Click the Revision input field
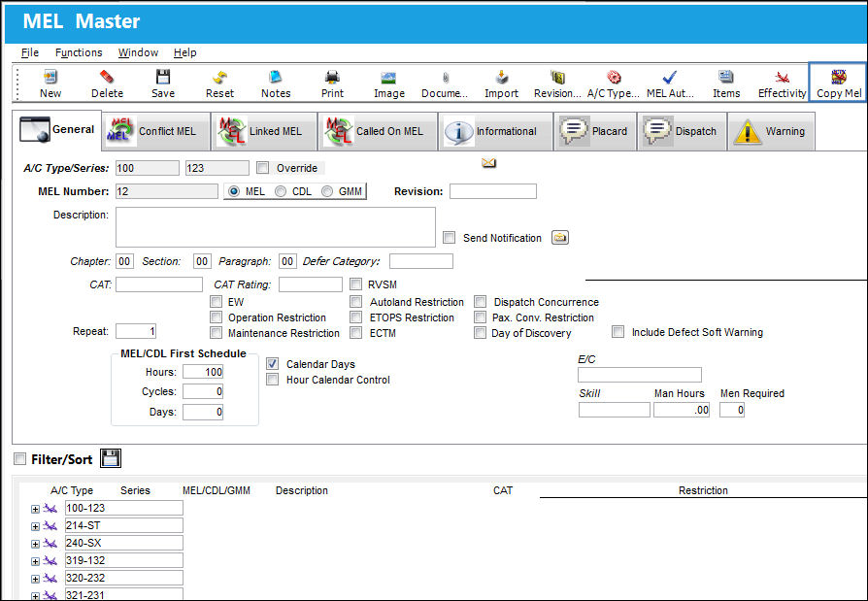Screen dimensions: 868x601 (x=492, y=191)
